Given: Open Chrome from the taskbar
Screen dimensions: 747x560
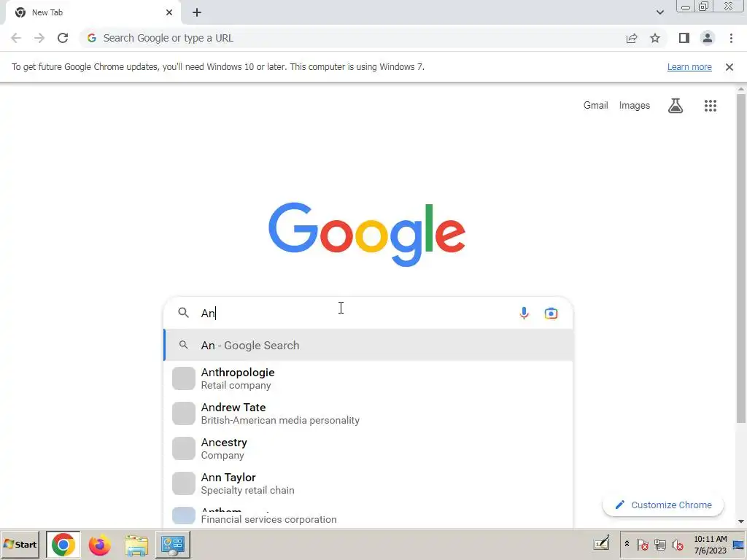Looking at the screenshot, I should 63,544.
